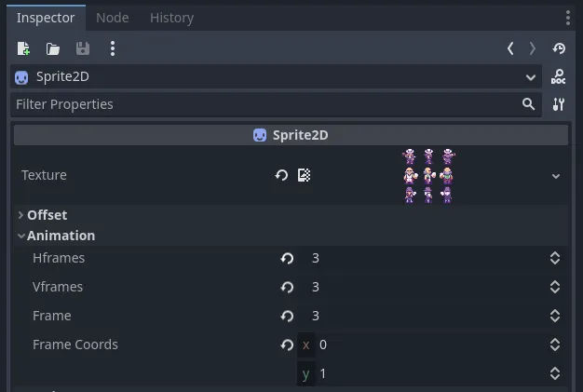The height and width of the screenshot is (392, 583).
Task: Open Sprite2D documentation
Action: pos(559,76)
